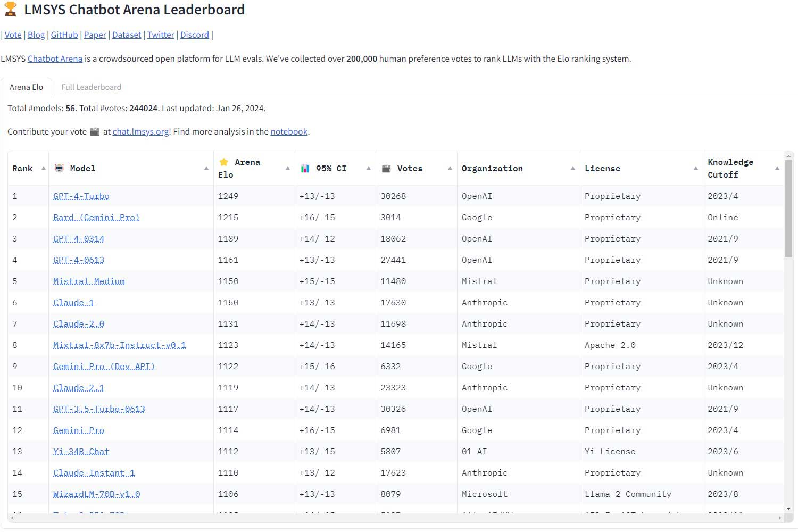Open the Full Leaderboard tab
This screenshot has width=798, height=532.
coord(91,87)
